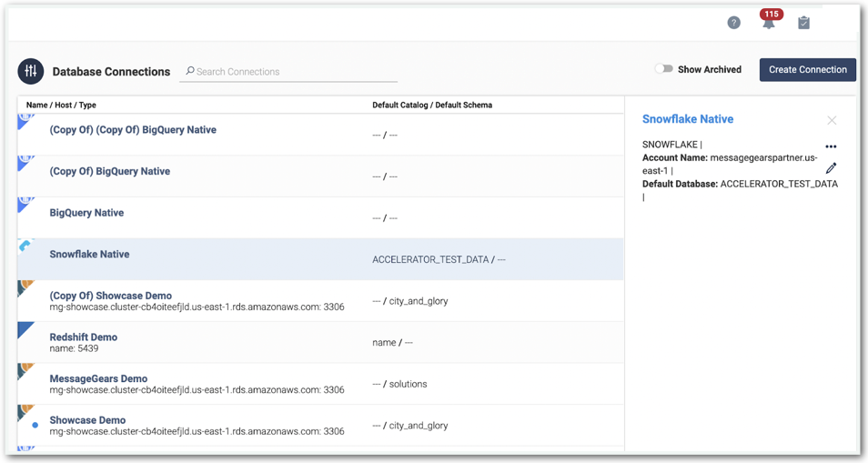
Task: Click the pencil edit icon
Action: click(x=831, y=168)
